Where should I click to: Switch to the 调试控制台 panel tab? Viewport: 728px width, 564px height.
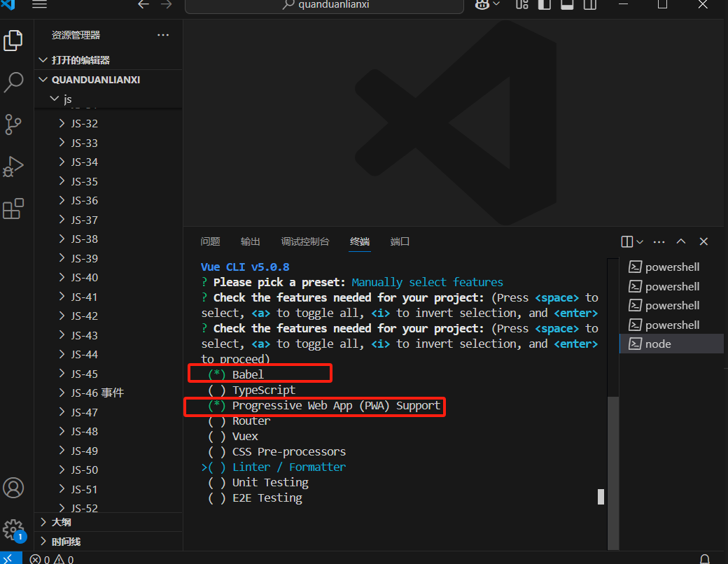click(x=305, y=241)
